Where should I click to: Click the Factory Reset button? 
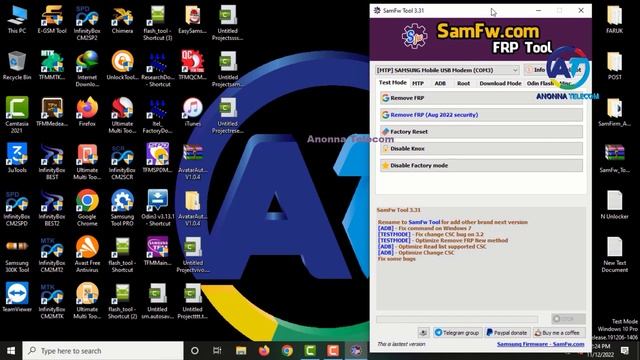pyautogui.click(x=481, y=132)
